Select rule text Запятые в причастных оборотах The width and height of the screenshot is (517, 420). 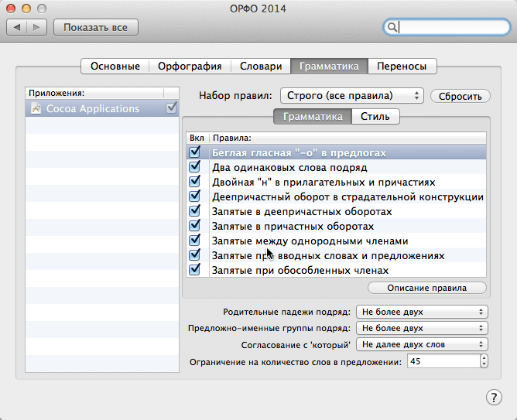293,227
